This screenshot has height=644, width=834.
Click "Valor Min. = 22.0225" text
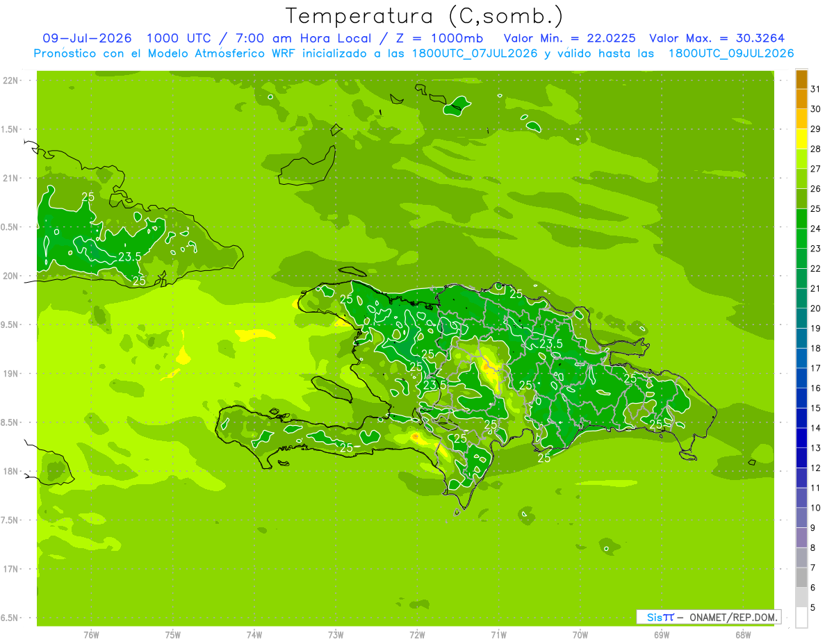coord(569,38)
